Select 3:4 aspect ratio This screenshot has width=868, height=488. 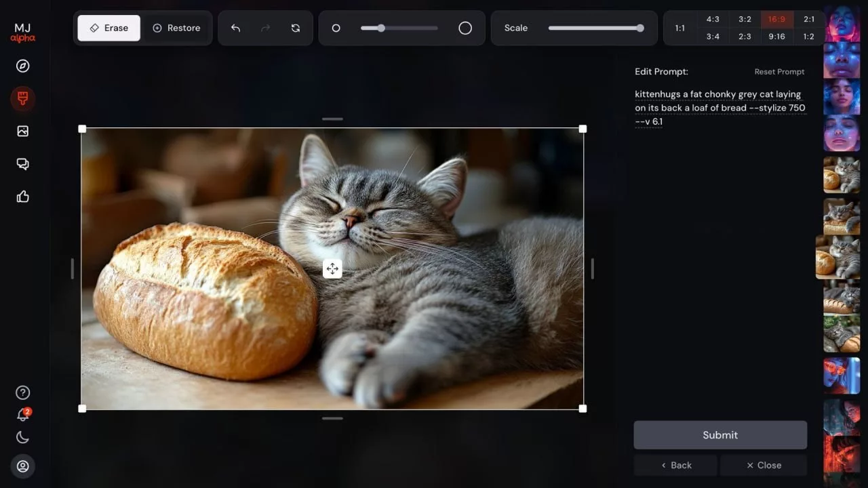[713, 37]
